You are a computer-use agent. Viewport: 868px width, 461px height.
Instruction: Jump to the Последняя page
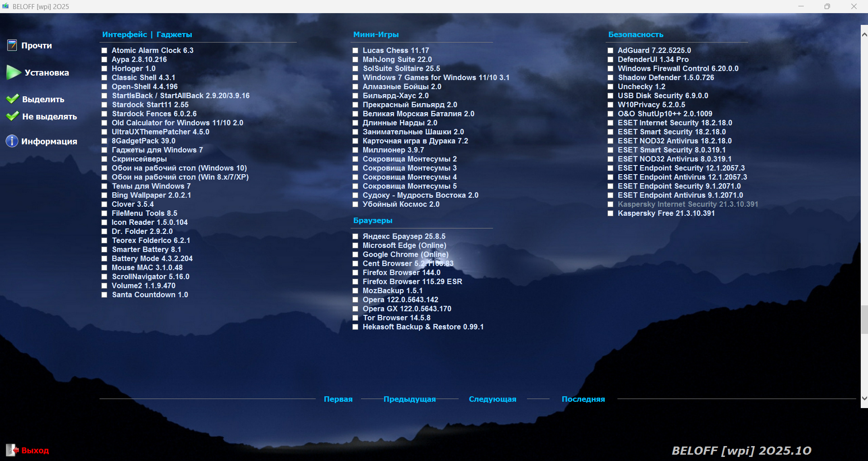pos(583,399)
